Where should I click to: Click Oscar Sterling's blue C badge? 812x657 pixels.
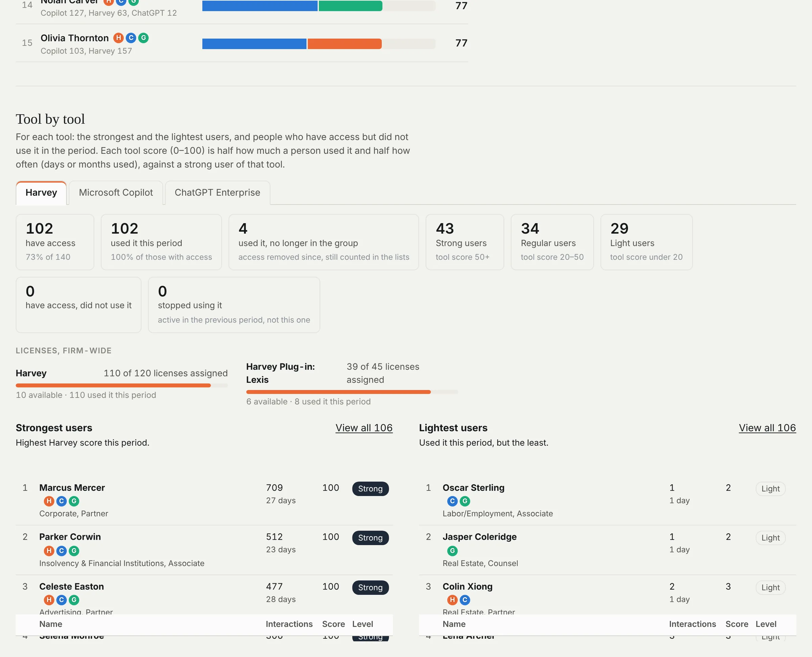[x=452, y=501]
